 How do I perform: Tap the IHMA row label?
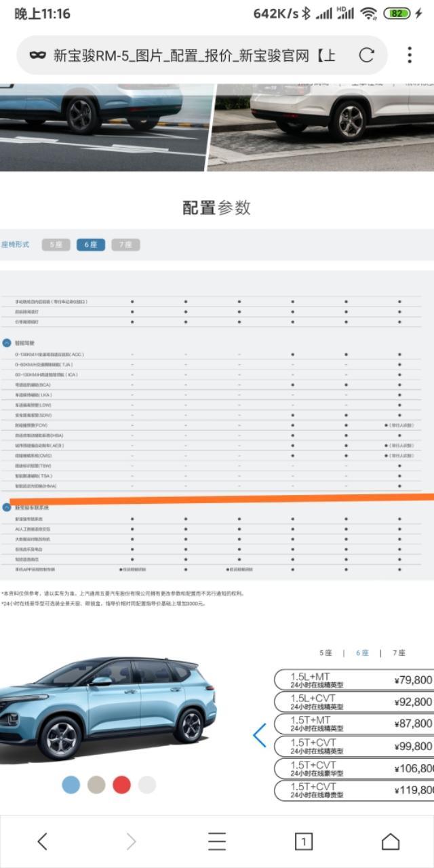point(35,486)
